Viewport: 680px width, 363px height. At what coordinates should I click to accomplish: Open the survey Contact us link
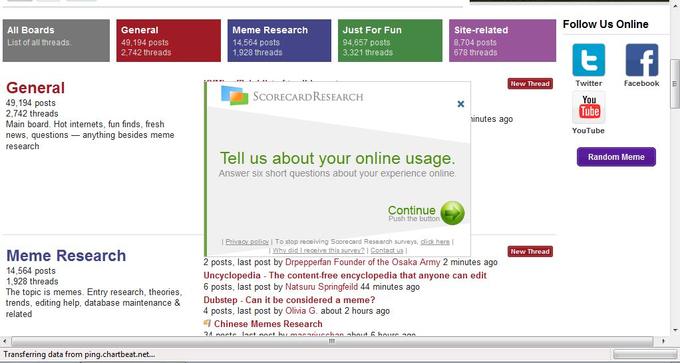[386, 250]
